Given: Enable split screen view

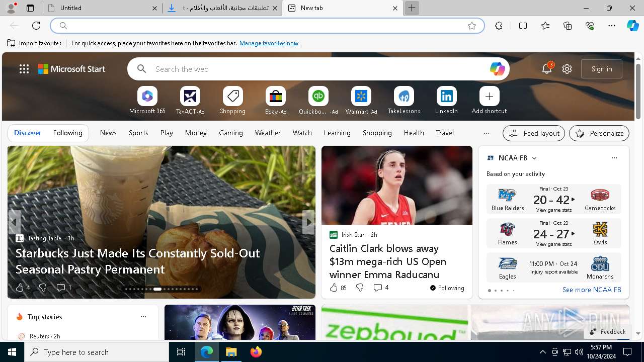Looking at the screenshot, I should click(523, 26).
